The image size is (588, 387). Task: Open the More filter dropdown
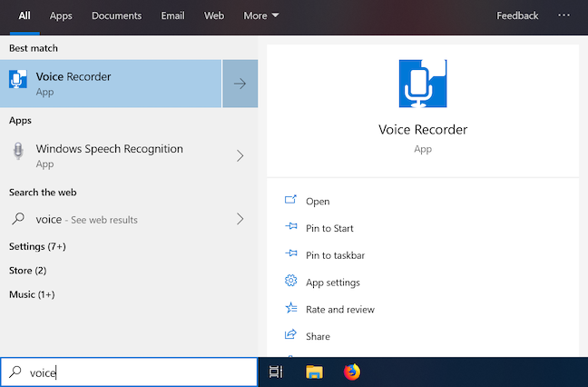[261, 15]
